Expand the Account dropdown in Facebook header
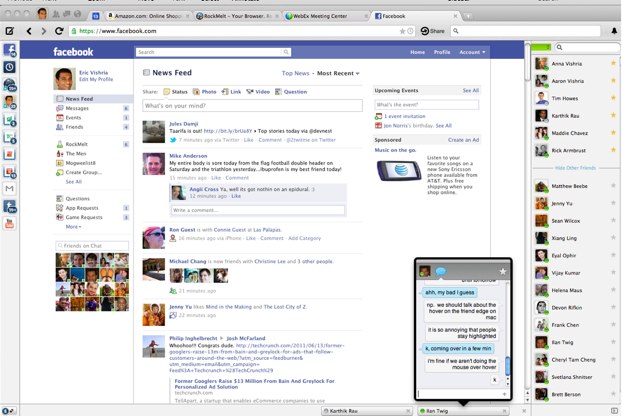 click(473, 51)
